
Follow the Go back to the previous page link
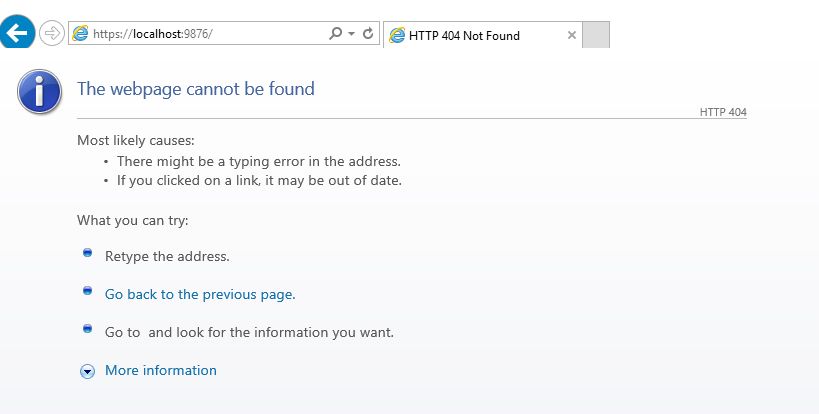(200, 294)
